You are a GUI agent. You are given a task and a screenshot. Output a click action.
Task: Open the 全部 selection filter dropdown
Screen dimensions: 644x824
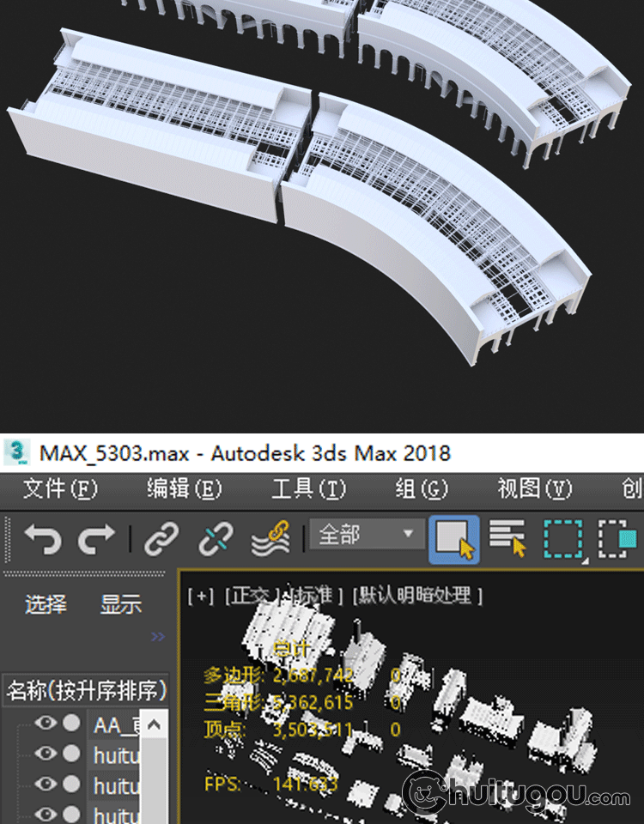[368, 535]
